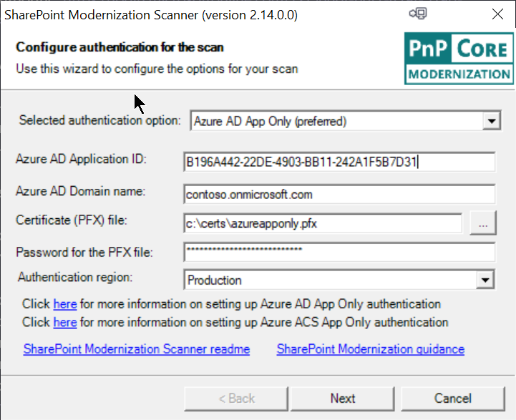Select the Azure AD App Only combo box
The height and width of the screenshot is (420, 516).
(x=346, y=121)
